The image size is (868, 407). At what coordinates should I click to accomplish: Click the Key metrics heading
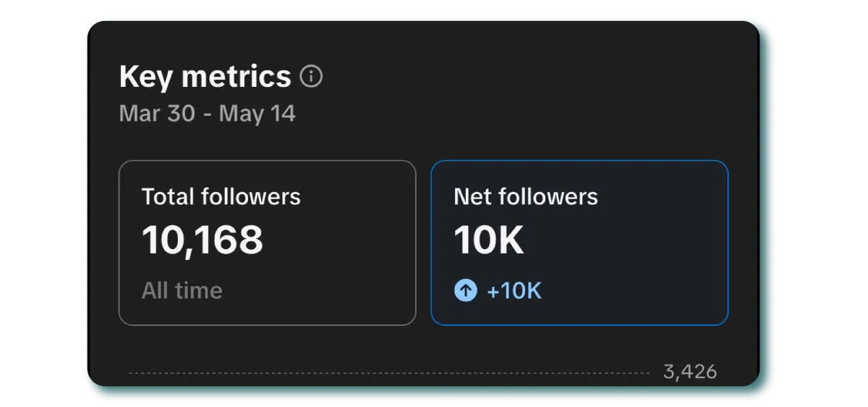pyautogui.click(x=205, y=76)
